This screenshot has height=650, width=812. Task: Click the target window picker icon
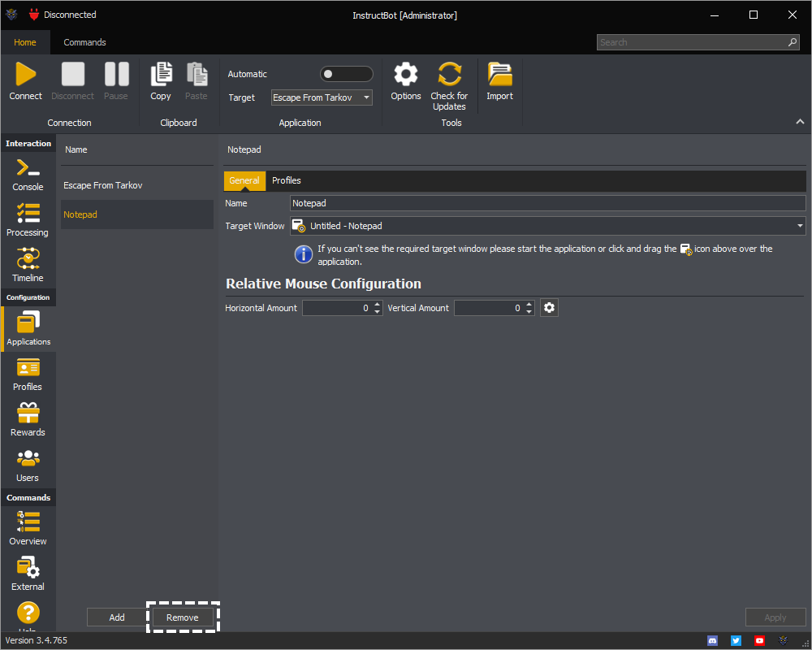click(298, 226)
